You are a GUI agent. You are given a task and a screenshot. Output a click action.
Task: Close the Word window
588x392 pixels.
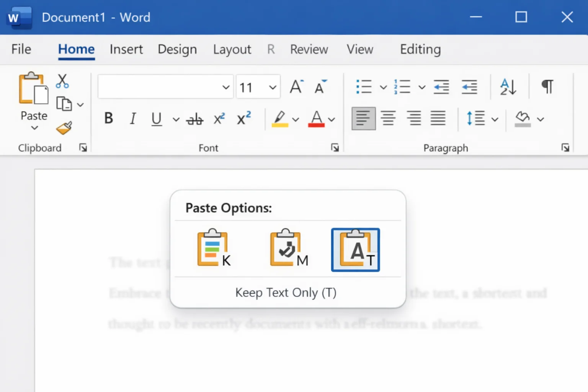567,17
